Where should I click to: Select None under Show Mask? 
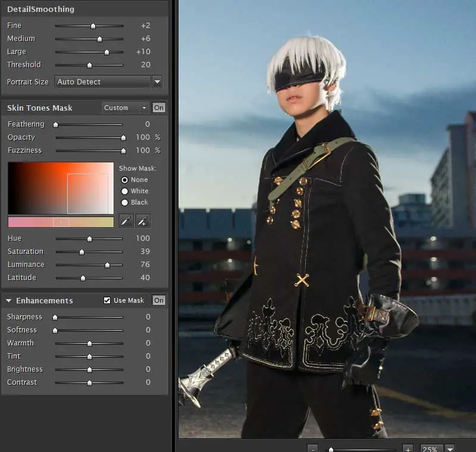pos(124,180)
